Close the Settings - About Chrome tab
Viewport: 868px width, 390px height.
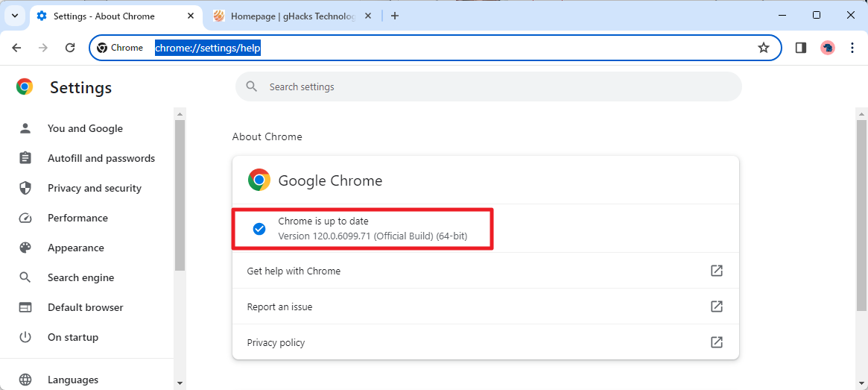191,16
